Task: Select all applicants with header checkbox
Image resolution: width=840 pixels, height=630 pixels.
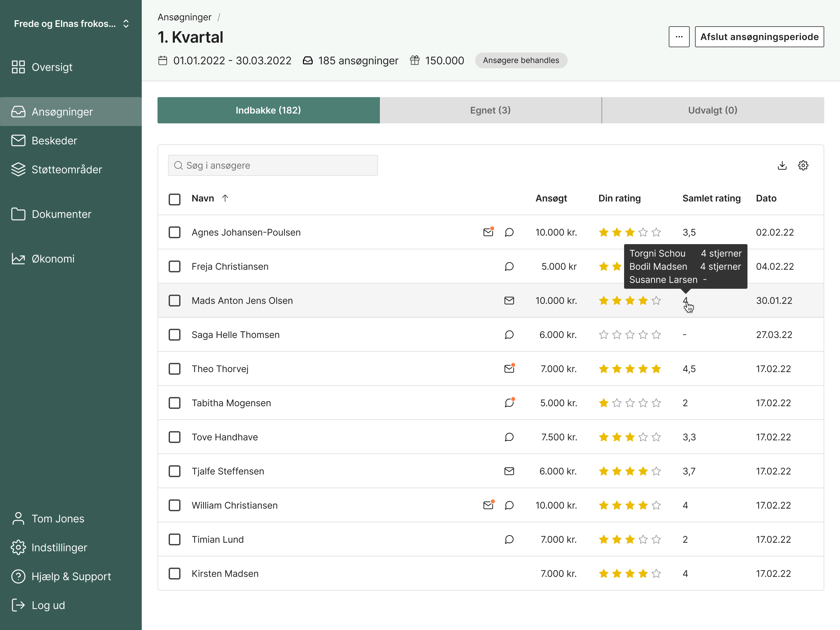Action: pyautogui.click(x=174, y=199)
